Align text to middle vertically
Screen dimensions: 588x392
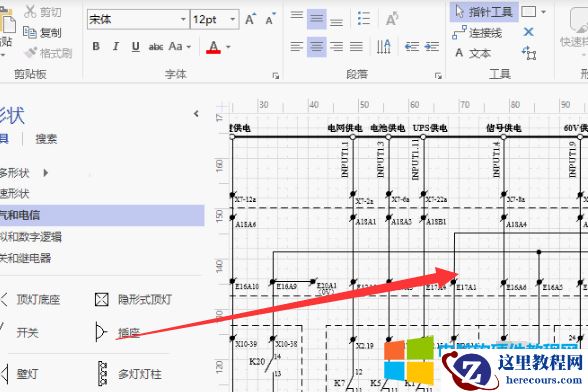pyautogui.click(x=316, y=19)
